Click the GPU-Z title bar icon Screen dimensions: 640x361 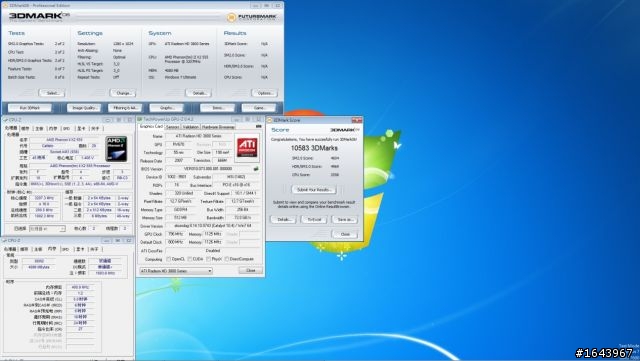[x=140, y=119]
